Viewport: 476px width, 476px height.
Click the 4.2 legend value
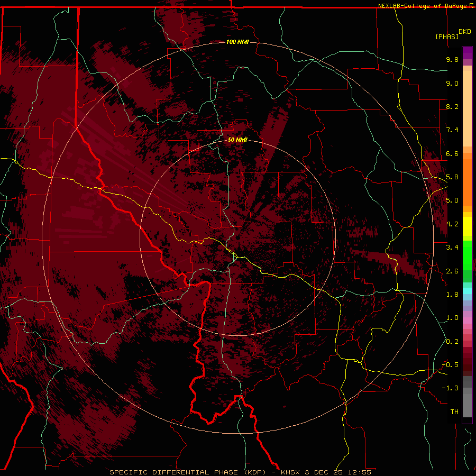coord(452,224)
